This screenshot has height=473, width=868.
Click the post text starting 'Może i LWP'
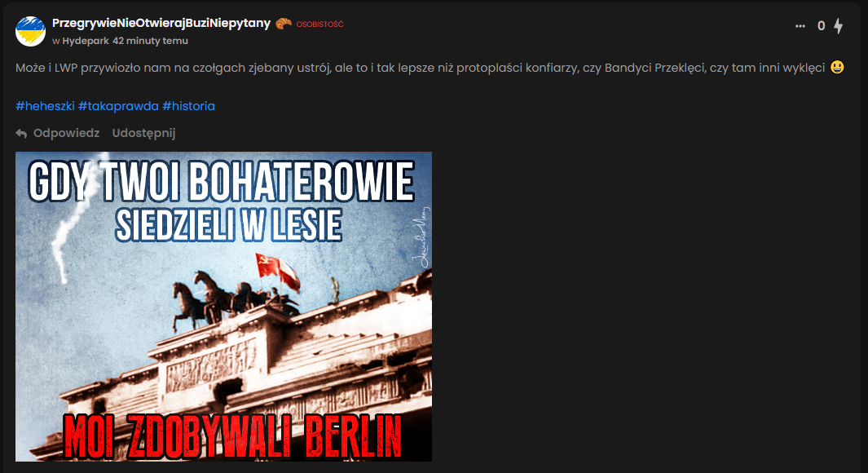click(421, 68)
